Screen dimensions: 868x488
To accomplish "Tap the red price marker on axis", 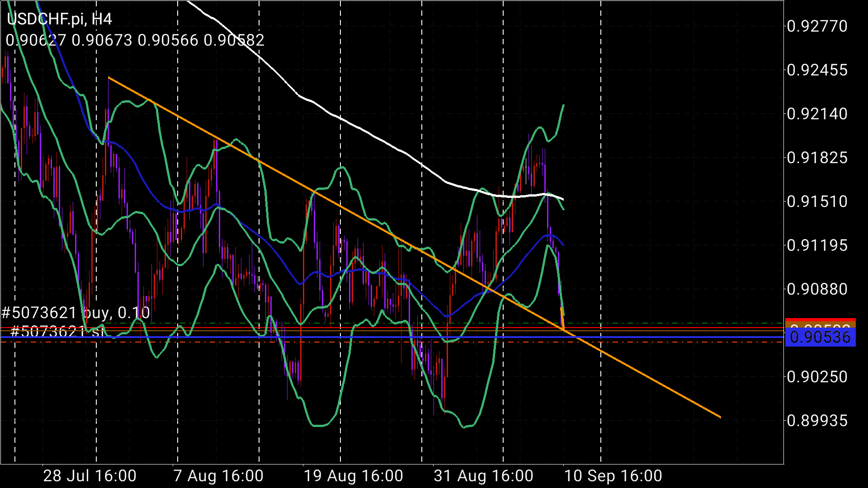I will [820, 320].
